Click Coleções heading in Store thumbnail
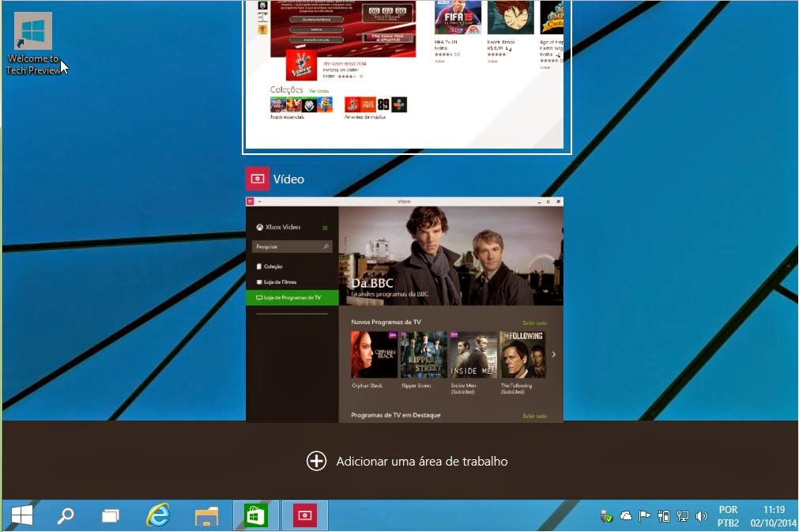Viewport: 799px width, 532px height. tap(286, 89)
